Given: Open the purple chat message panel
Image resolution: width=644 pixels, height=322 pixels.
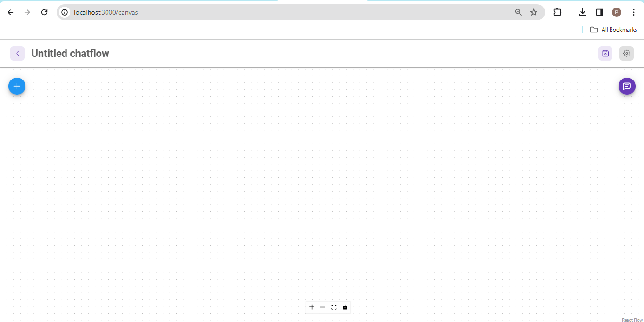Looking at the screenshot, I should coord(627,86).
